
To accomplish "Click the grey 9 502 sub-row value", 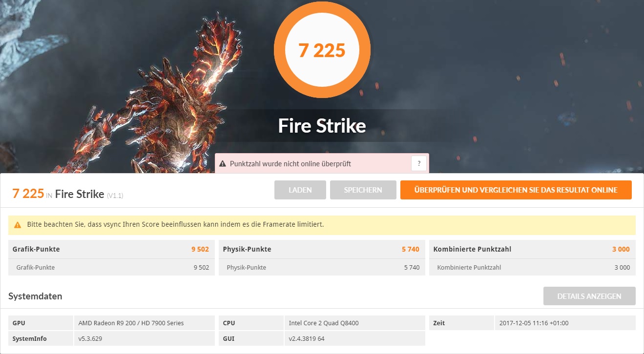I will (x=201, y=267).
